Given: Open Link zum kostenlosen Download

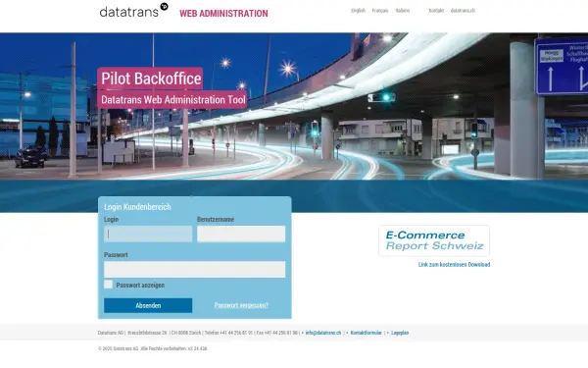Looking at the screenshot, I should click(454, 264).
